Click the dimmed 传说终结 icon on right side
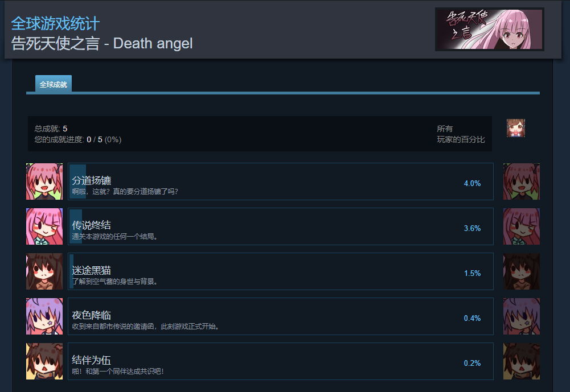Image resolution: width=570 pixels, height=392 pixels. (x=521, y=226)
